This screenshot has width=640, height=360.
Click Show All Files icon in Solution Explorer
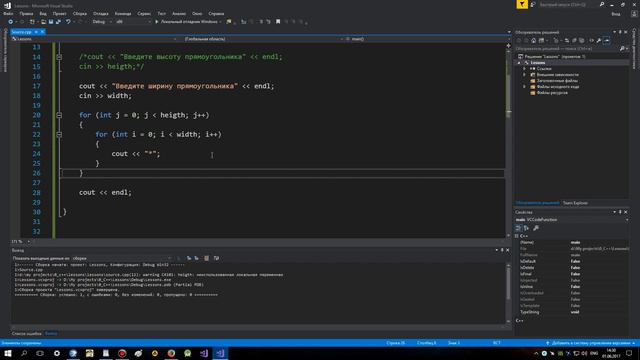click(x=582, y=40)
